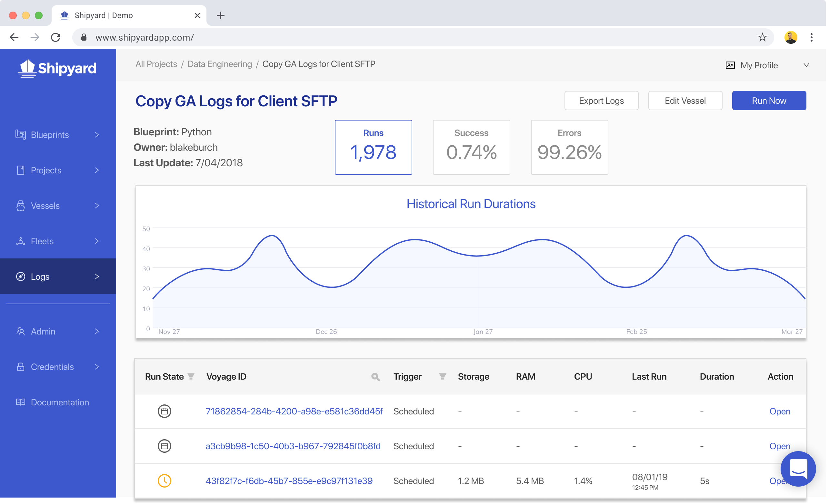Select the Shipyard | Demo browser tab
This screenshot has width=829, height=504.
coord(129,15)
